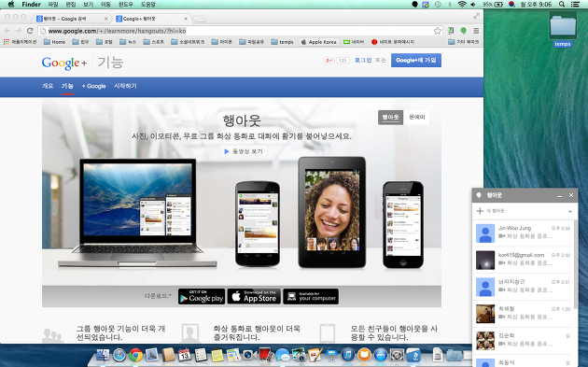Viewport: 588px width, 367px height.
Task: Open the App Store from the dock
Action: coord(381,355)
